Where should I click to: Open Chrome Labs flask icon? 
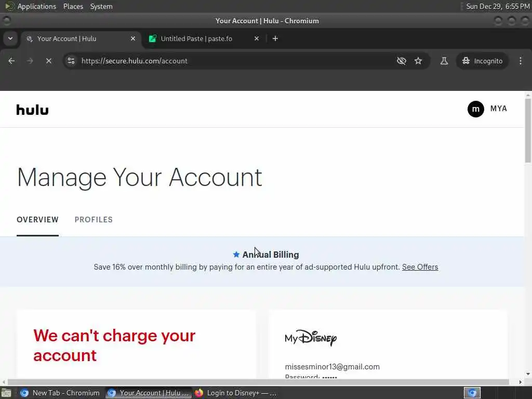444,61
